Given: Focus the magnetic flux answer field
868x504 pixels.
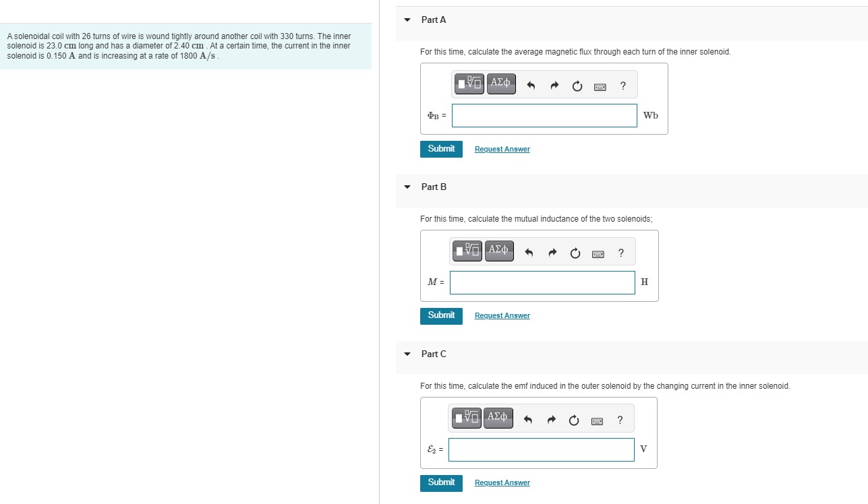Looking at the screenshot, I should [544, 115].
